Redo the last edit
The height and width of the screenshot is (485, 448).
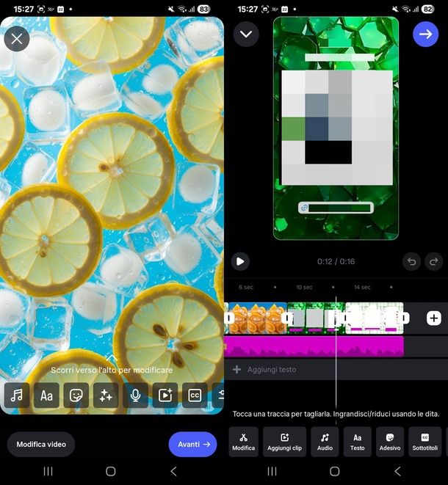(x=434, y=261)
